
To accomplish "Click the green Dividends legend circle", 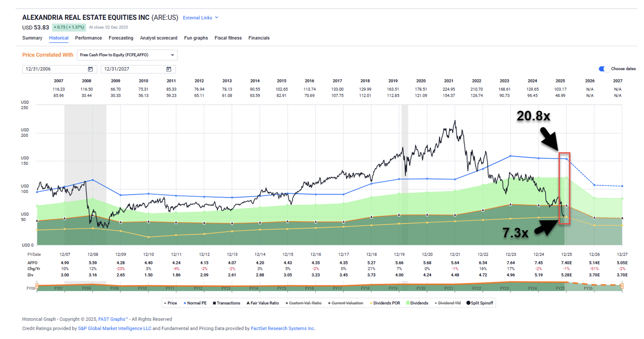I will (x=408, y=303).
